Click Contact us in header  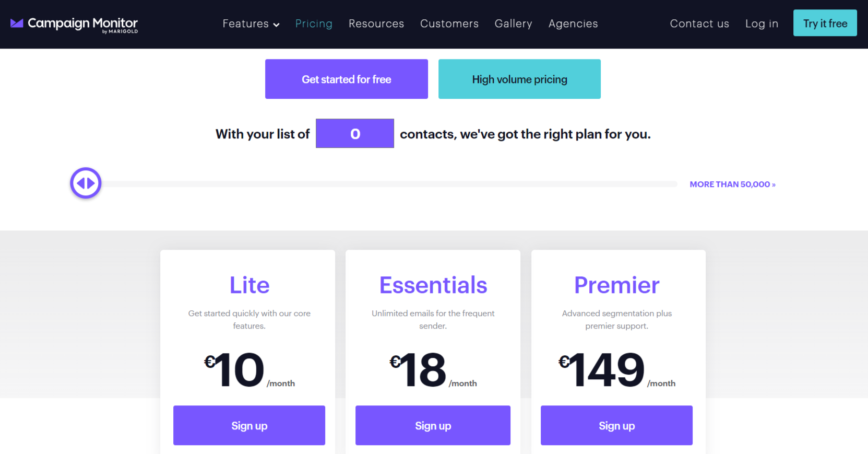click(x=699, y=24)
